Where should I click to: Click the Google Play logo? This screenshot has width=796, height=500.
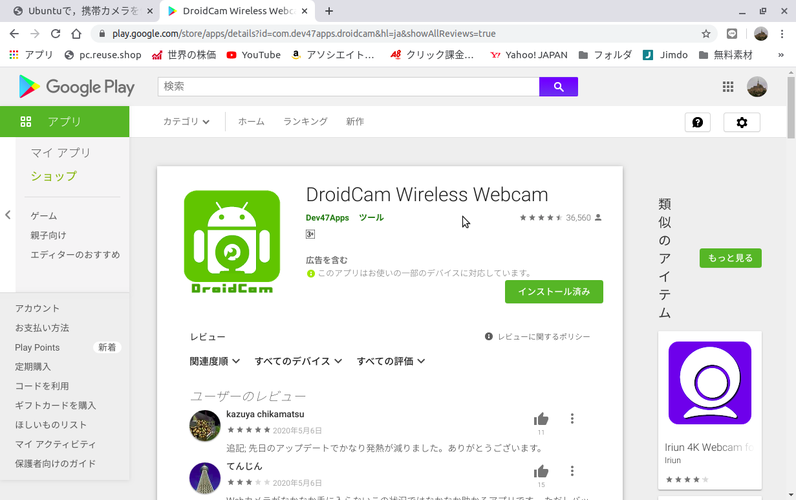pyautogui.click(x=76, y=87)
